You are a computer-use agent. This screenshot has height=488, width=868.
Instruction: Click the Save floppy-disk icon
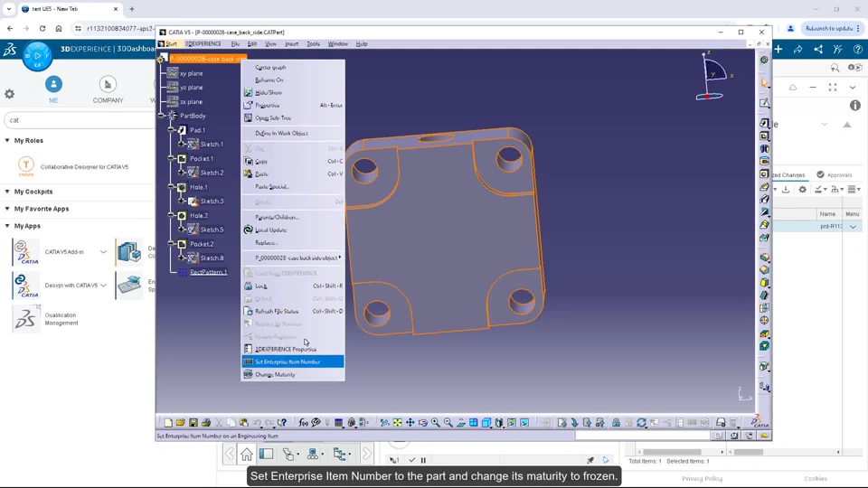(x=193, y=423)
